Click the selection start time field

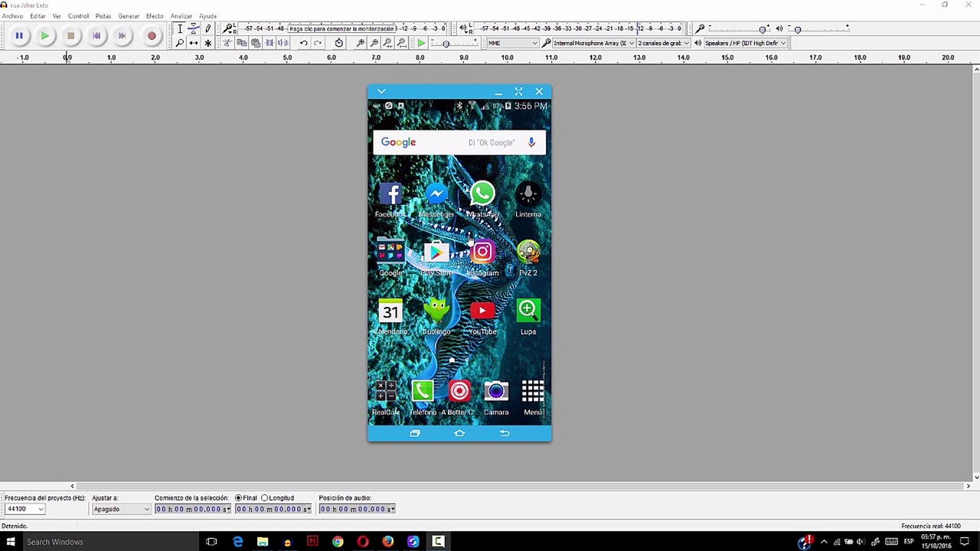193,509
